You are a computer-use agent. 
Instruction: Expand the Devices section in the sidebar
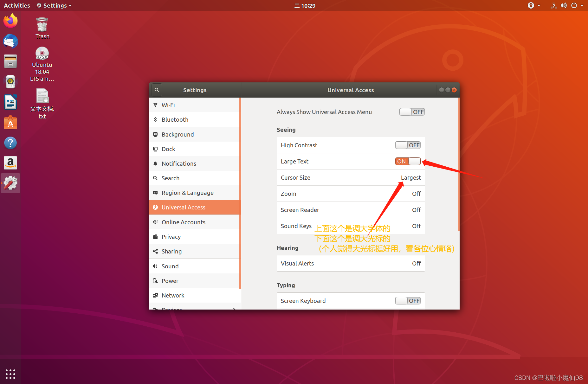click(195, 308)
